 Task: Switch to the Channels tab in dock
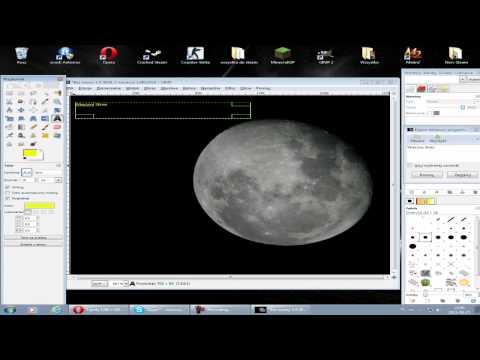[x=421, y=89]
